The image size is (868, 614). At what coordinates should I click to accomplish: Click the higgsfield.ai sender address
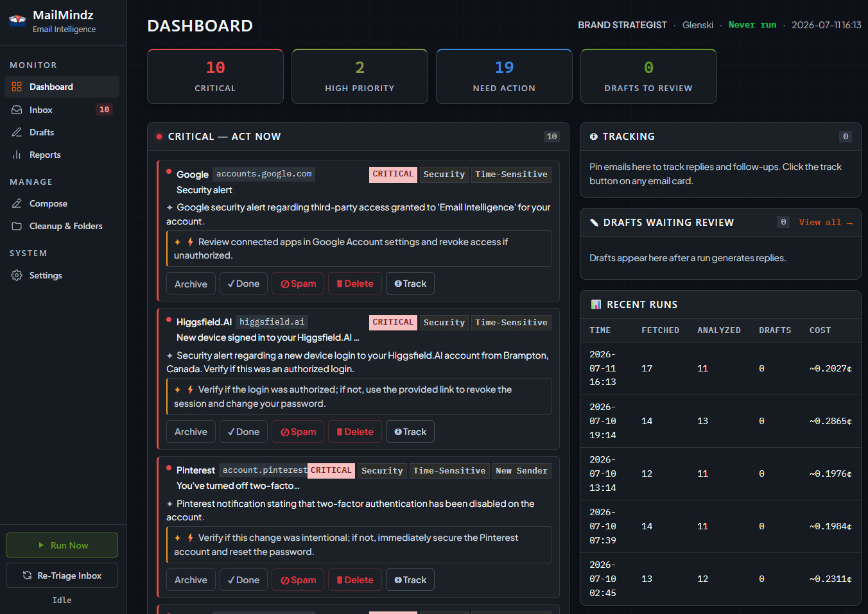(272, 322)
